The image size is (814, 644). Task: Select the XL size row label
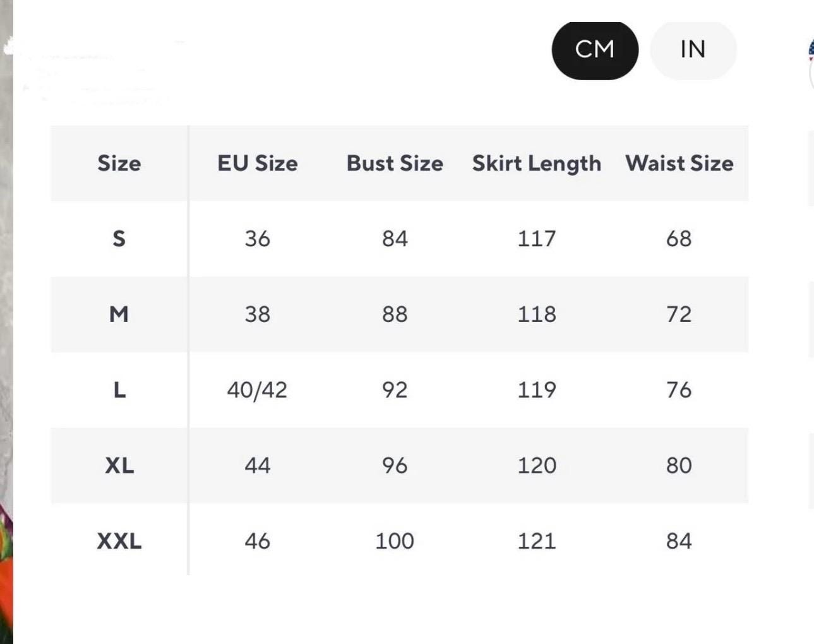point(119,465)
